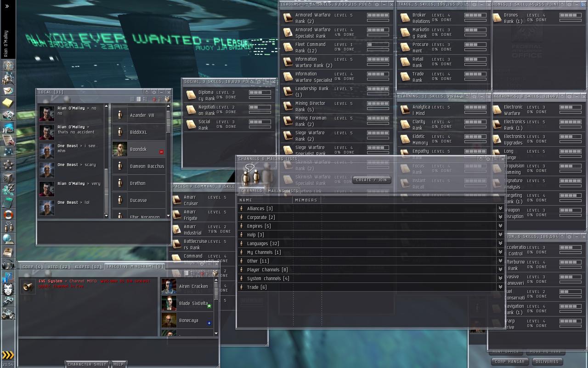Expand the Alliances [3] channel group chevron

coord(500,208)
